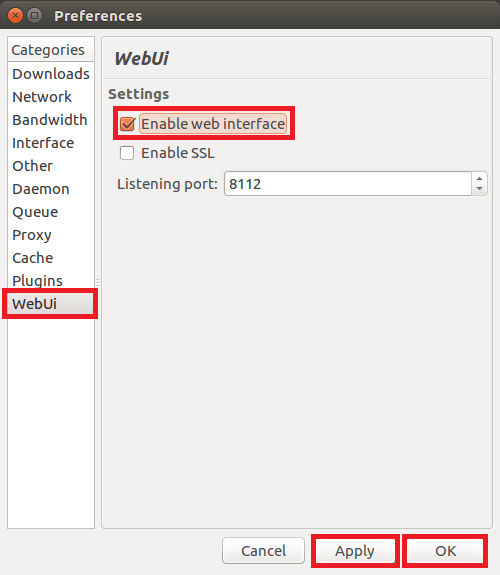
Task: Apply the preference changes
Action: 355,551
